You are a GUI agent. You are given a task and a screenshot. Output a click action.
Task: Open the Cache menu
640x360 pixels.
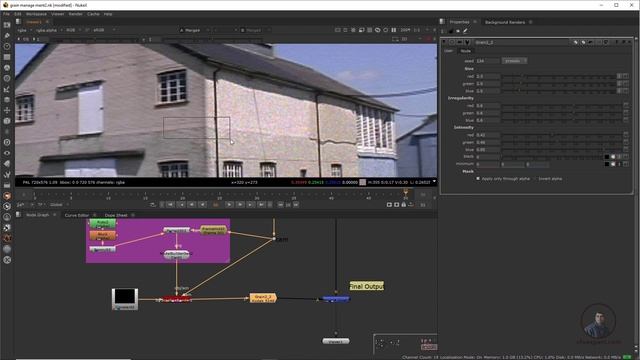[93, 14]
